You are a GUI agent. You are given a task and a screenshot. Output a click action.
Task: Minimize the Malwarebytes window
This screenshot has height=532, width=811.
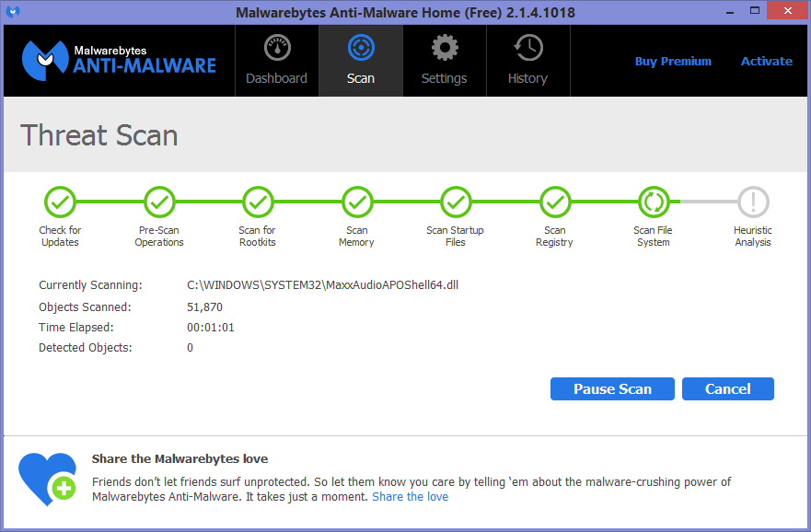730,11
